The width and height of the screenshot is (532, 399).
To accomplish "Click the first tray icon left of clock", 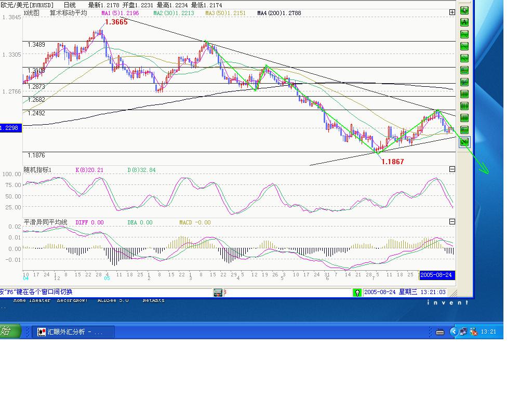I will [473, 331].
